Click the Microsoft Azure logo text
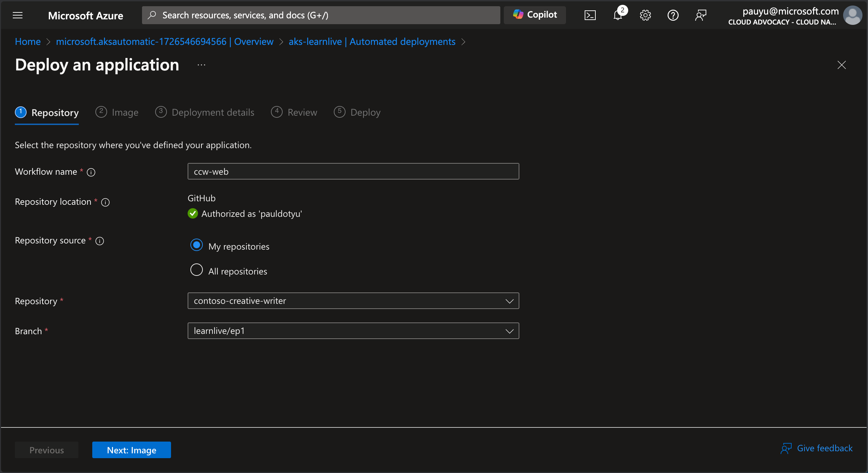The height and width of the screenshot is (473, 868). (85, 16)
